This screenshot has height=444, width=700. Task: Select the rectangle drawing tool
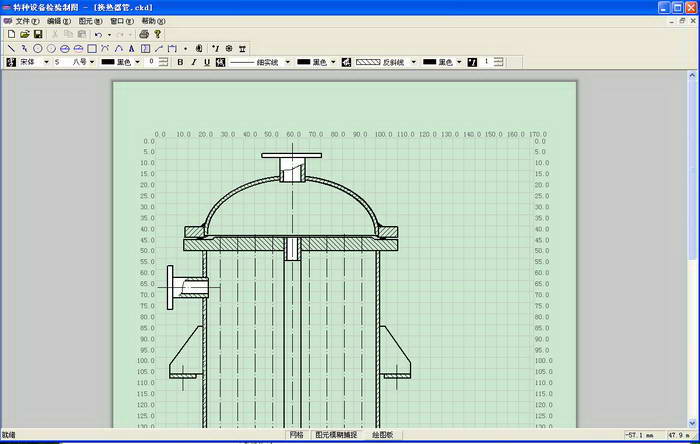coord(91,48)
